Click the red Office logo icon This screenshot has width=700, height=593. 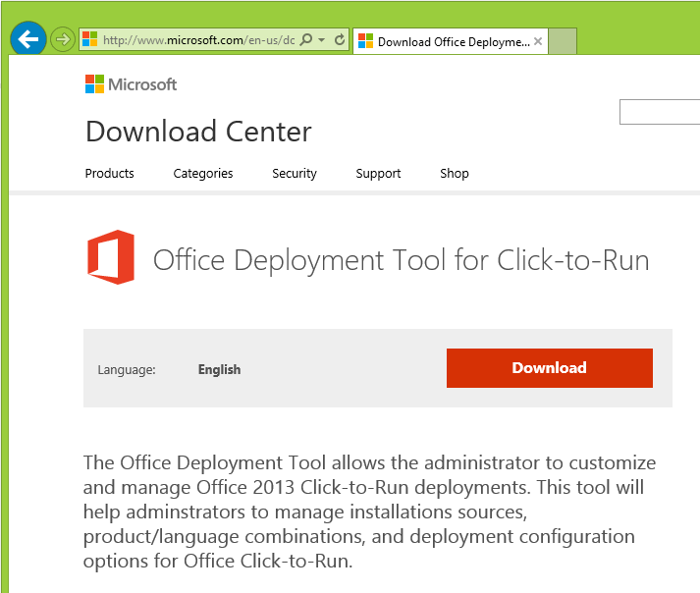[111, 257]
